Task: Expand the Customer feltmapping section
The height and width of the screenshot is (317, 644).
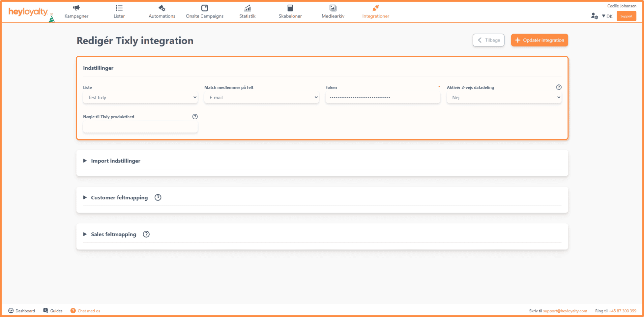Action: tap(119, 198)
